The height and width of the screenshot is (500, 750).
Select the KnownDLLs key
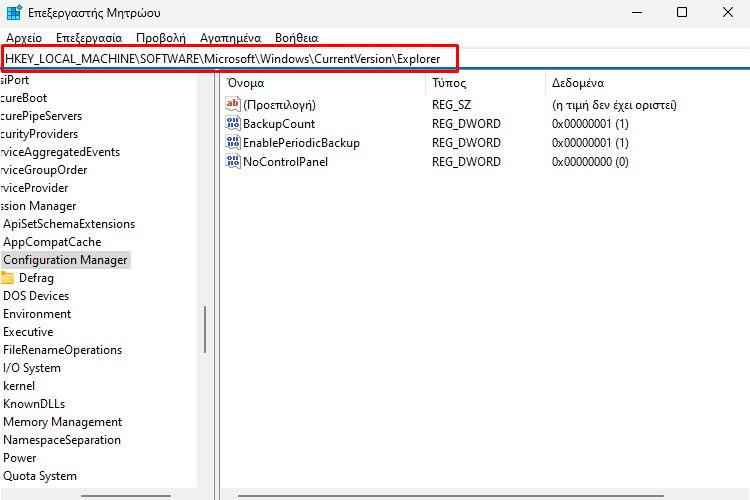pos(34,404)
